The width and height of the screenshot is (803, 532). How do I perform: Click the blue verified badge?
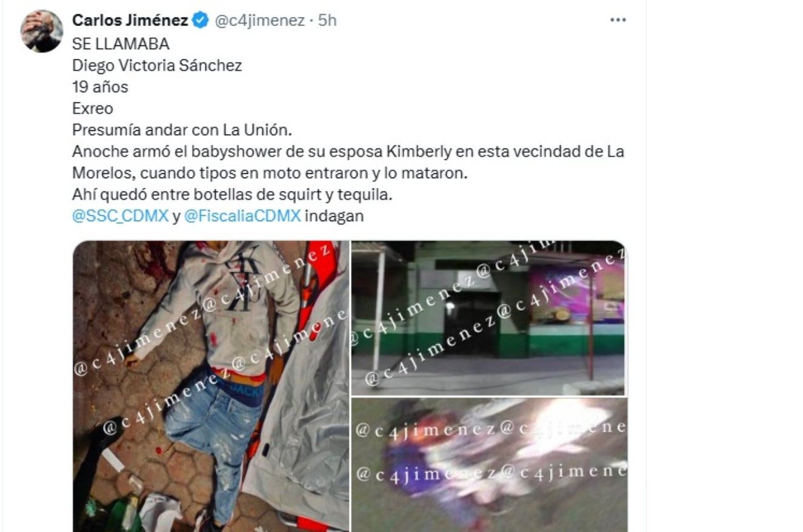(x=200, y=21)
